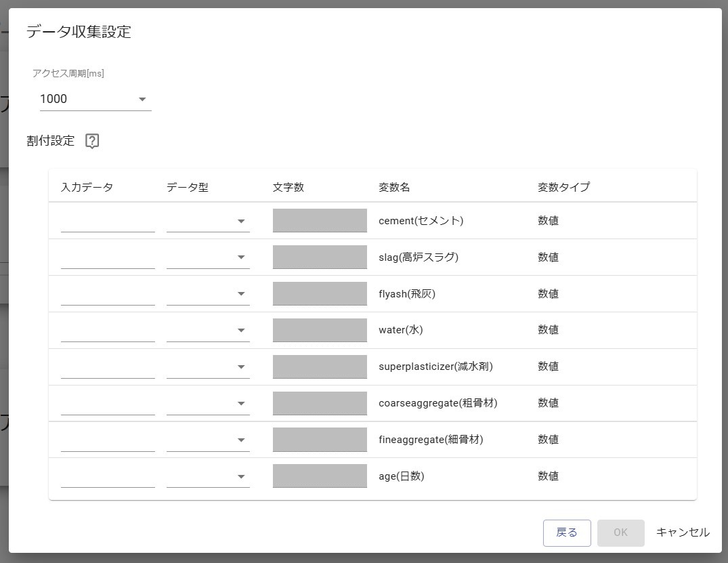This screenshot has width=728, height=563.
Task: Click the water row 入力データ field
Action: [108, 331]
